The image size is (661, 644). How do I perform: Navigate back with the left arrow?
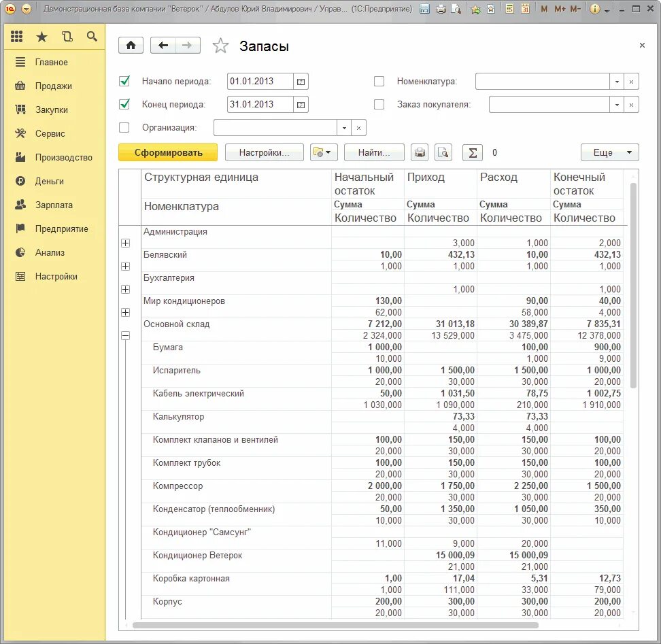(x=163, y=46)
